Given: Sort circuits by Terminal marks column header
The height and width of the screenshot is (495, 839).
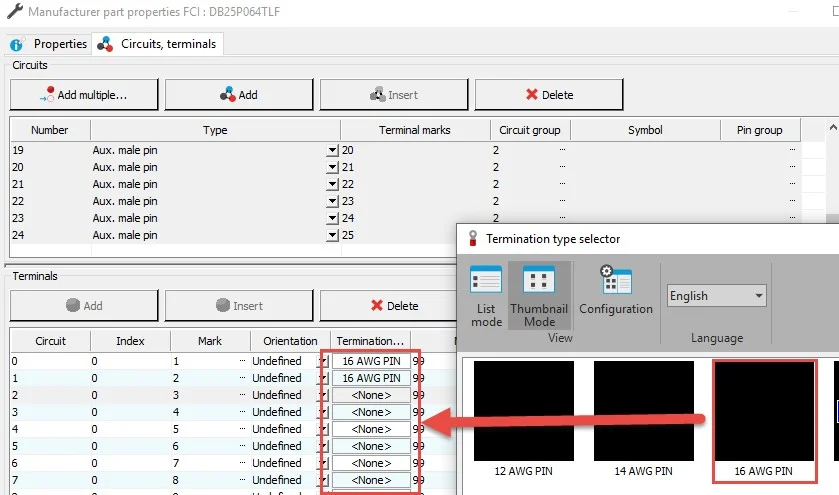Looking at the screenshot, I should [x=414, y=130].
